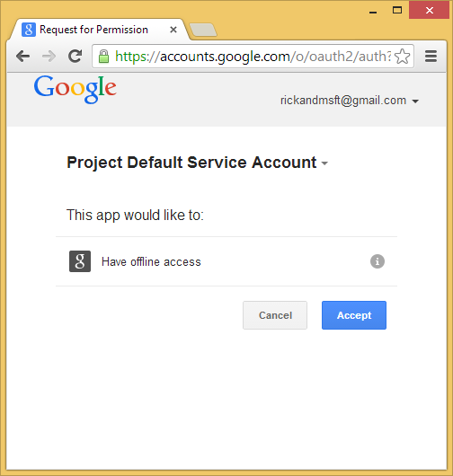
Task: Click the info icon for offline access
Action: [377, 261]
